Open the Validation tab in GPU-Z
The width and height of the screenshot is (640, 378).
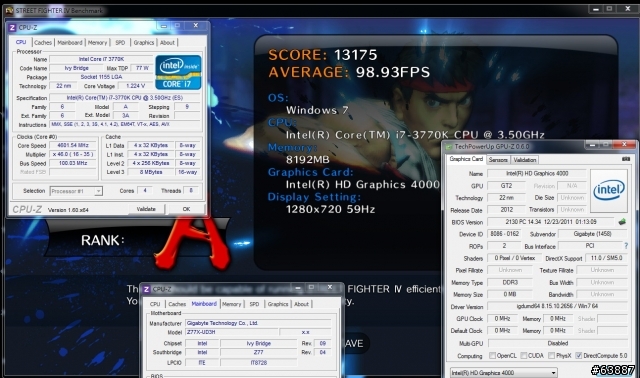tap(525, 160)
